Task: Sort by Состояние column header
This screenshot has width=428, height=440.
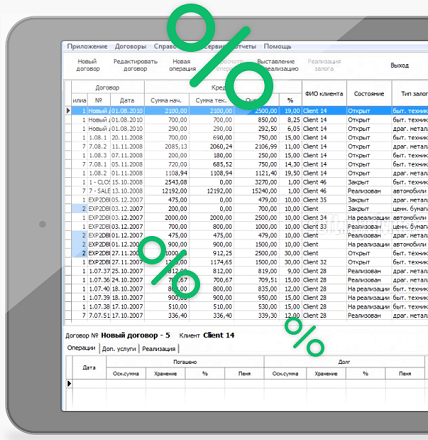Action: [369, 94]
